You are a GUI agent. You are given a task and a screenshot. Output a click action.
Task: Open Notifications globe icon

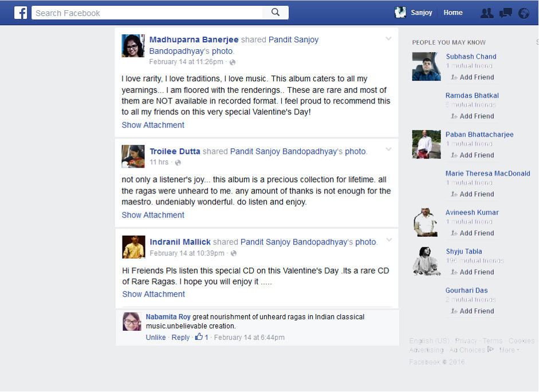[524, 13]
